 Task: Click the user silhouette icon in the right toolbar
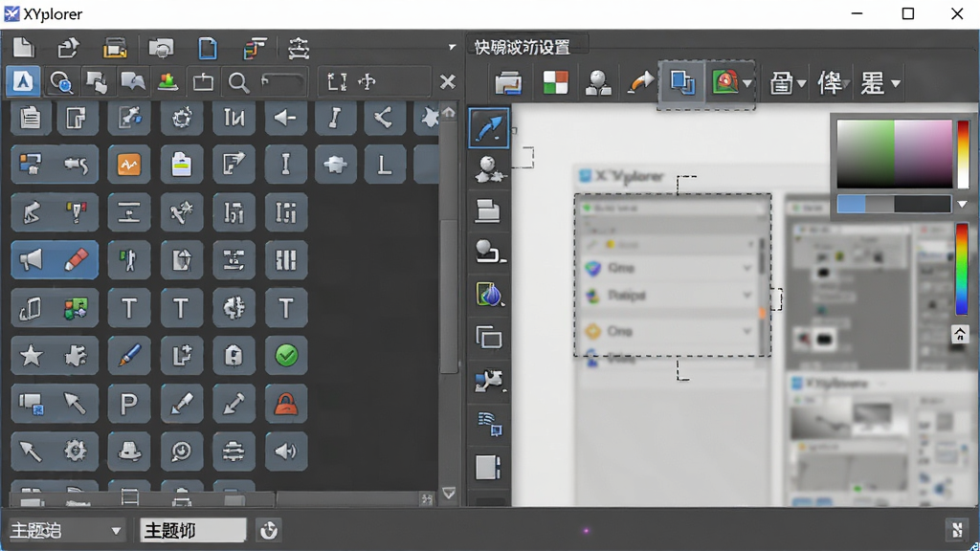(598, 82)
